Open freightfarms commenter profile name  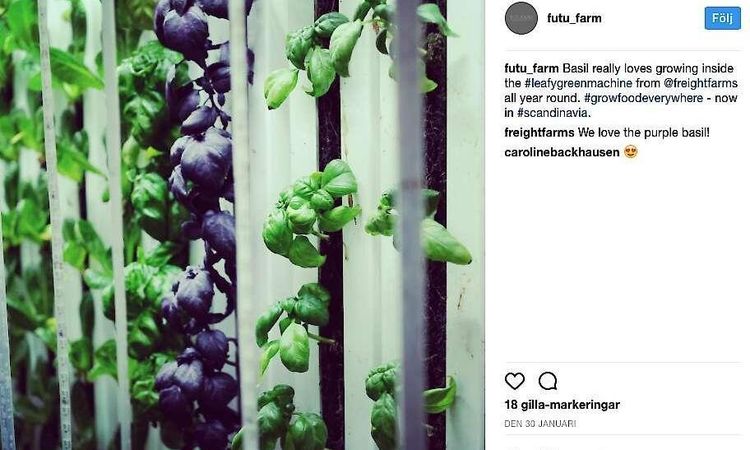click(539, 132)
